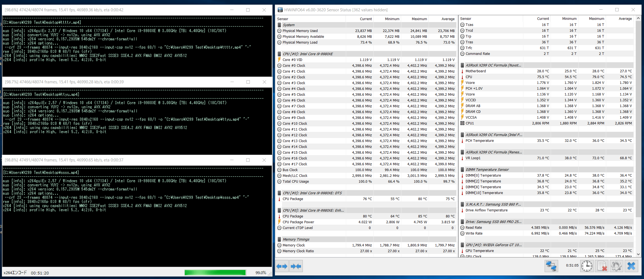Viewport: 644px width, 279px height.
Task: Reset timer using the clock icon
Action: pyautogui.click(x=587, y=266)
